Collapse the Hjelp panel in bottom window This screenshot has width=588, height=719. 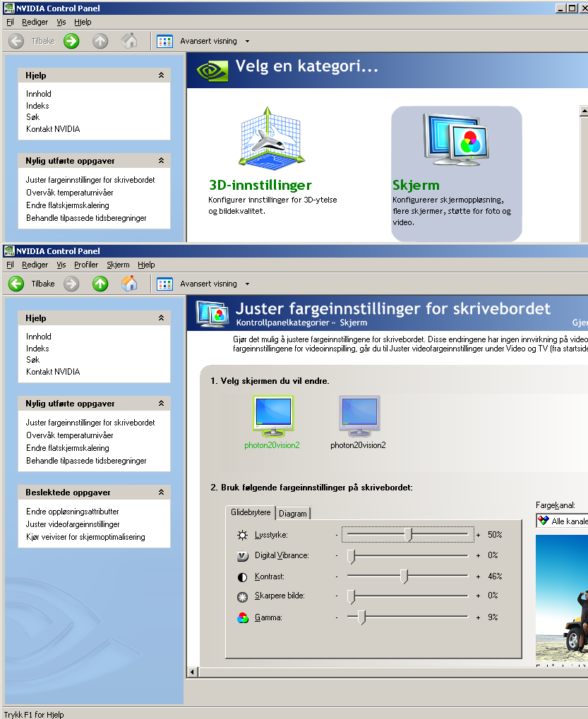coord(162,318)
